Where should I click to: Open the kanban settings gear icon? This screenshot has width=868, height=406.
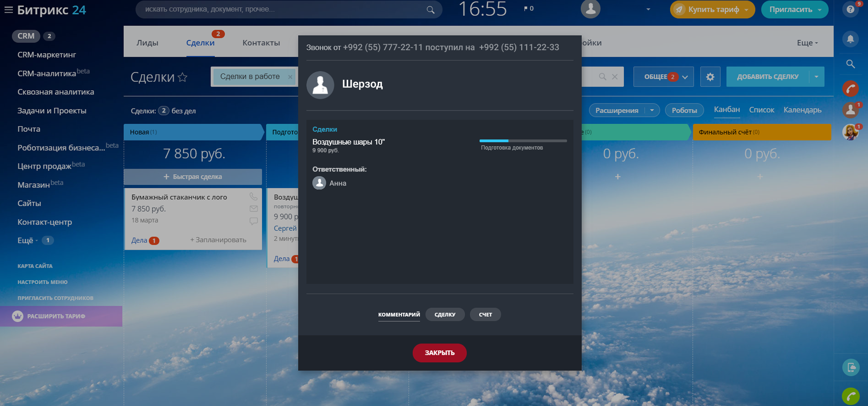coord(710,77)
